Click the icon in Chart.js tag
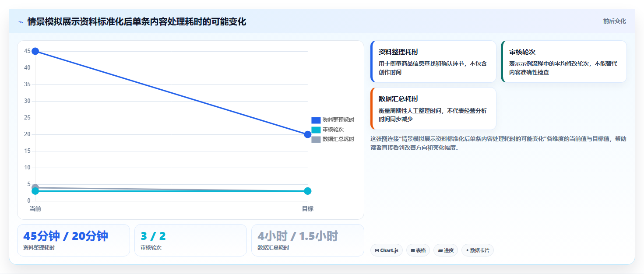 tap(377, 251)
